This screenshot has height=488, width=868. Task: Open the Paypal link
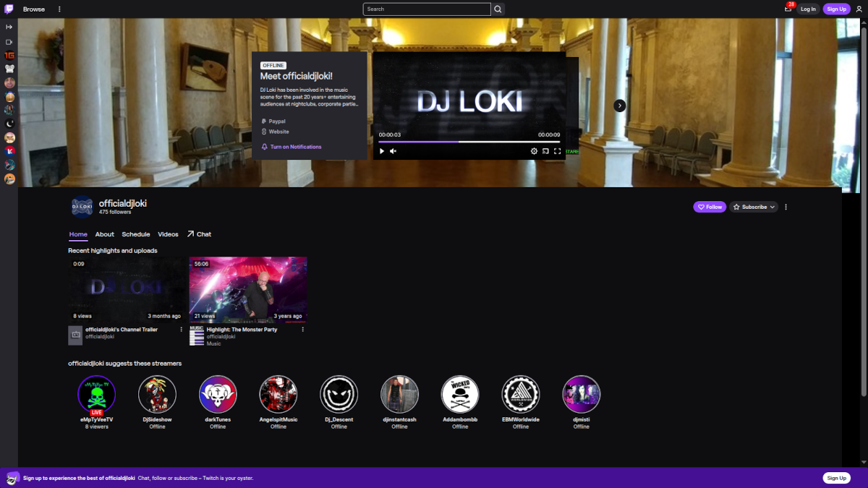tap(276, 121)
